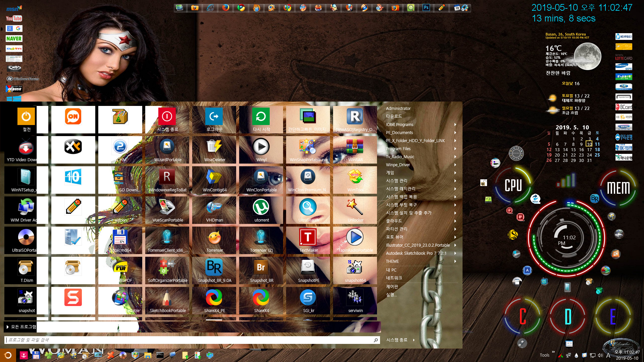The image size is (644, 362).
Task: Open drive E gadget
Action: click(613, 316)
